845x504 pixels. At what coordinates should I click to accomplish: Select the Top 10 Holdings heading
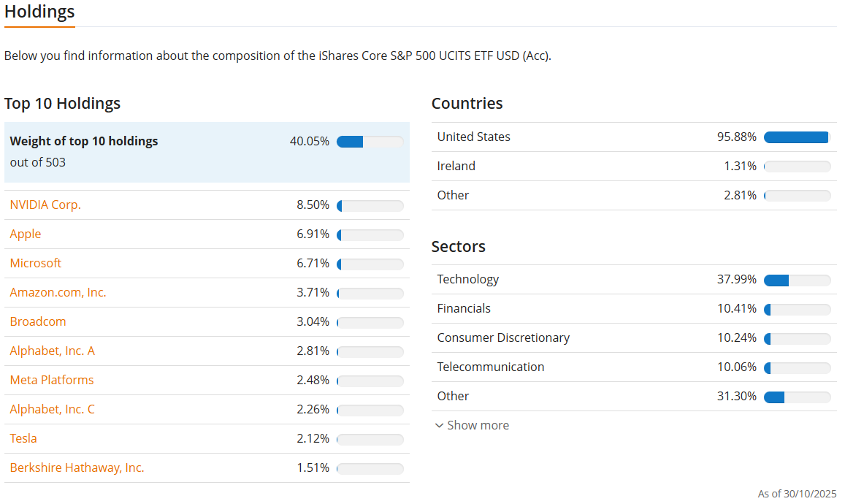coord(63,104)
